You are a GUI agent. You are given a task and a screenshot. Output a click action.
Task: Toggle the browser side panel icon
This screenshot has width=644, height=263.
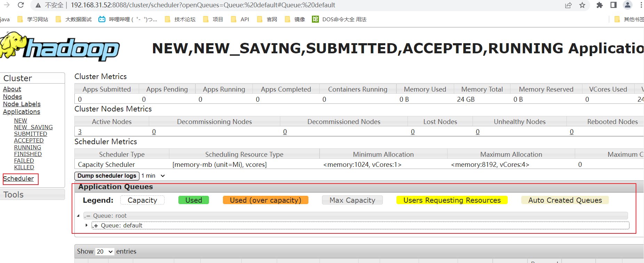613,5
